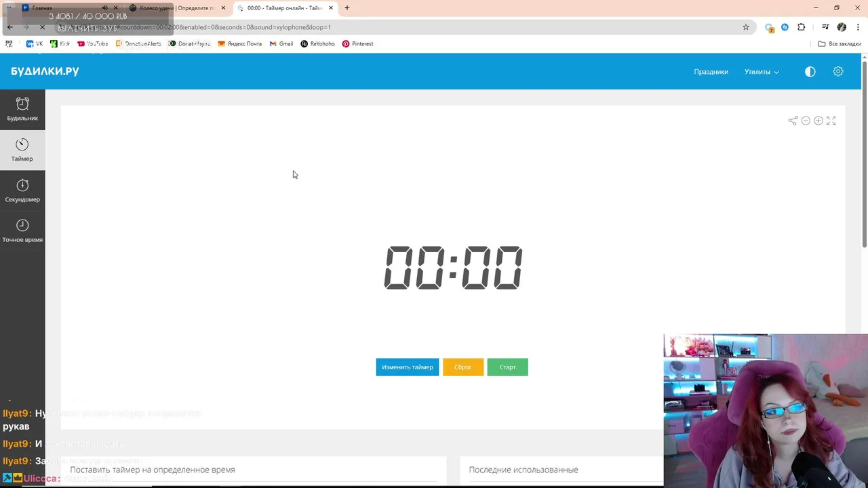Select the Таймер sidebar item
The image size is (868, 488).
coord(22,150)
